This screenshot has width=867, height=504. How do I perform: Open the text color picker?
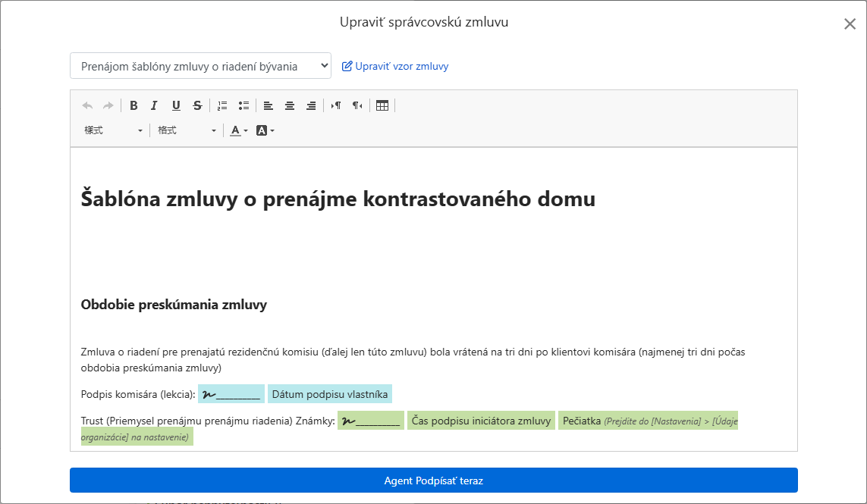coord(239,130)
